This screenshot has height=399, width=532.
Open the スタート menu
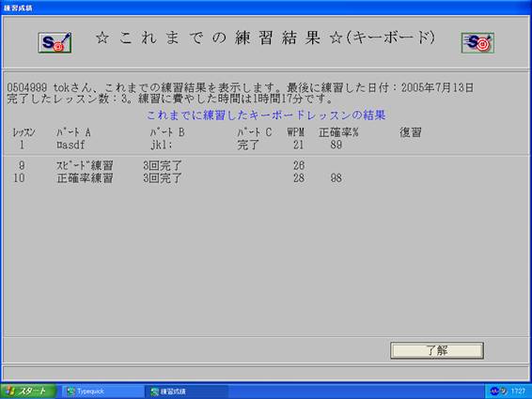tap(28, 391)
